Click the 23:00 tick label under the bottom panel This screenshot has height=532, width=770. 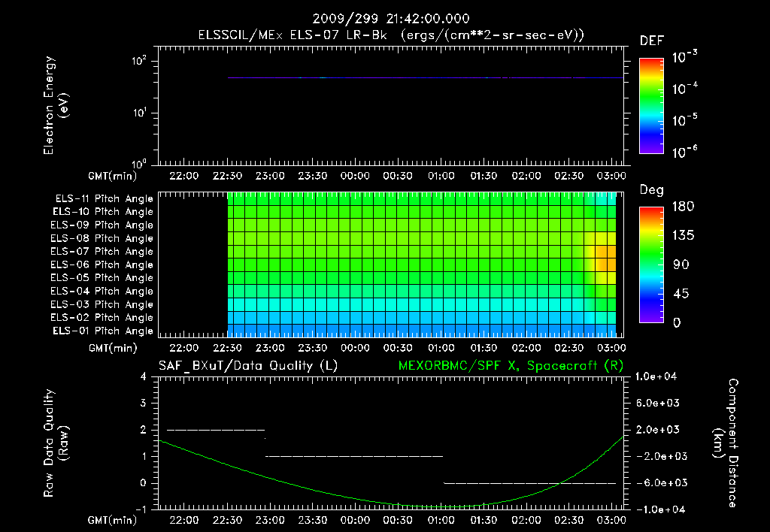click(x=270, y=520)
